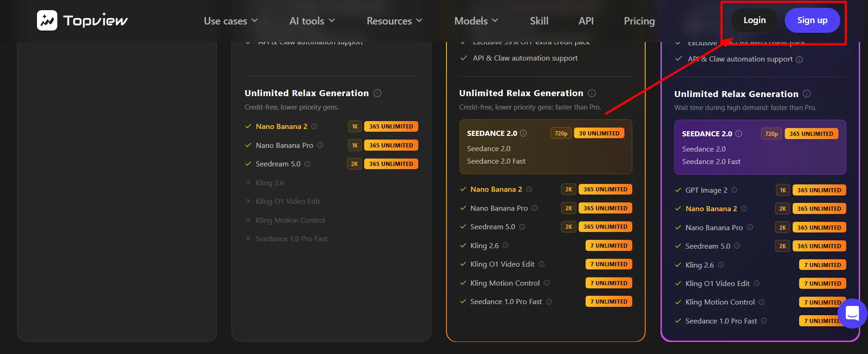Click Kling 2.6 info icon in orange-bordered card

tap(506, 245)
